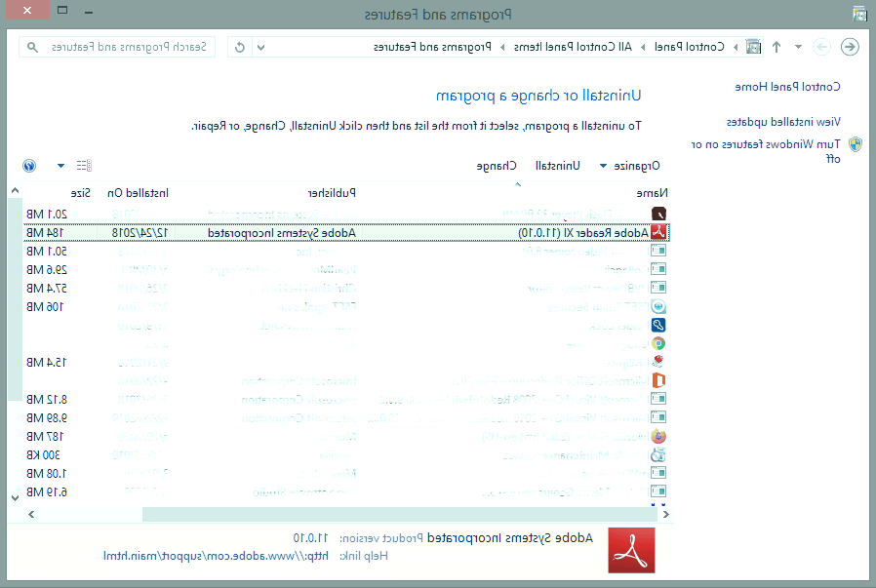Click the vertical scrollbar thumb
The height and width of the screenshot is (588, 876).
pos(15,298)
